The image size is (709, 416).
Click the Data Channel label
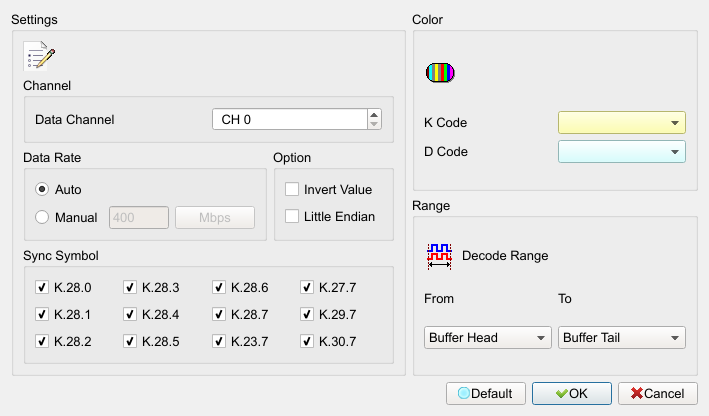pos(75,119)
